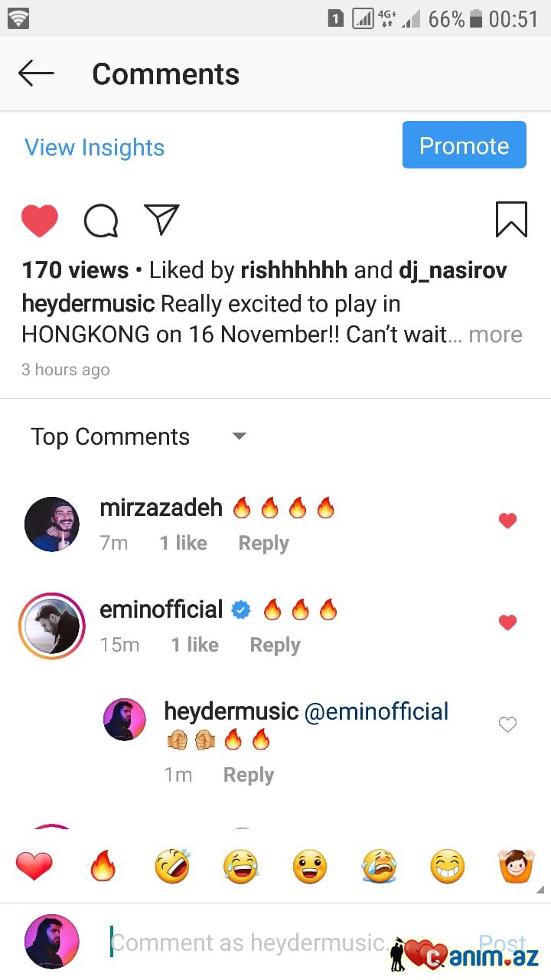Tap the paper plane share icon
The width and height of the screenshot is (551, 980).
click(x=161, y=220)
